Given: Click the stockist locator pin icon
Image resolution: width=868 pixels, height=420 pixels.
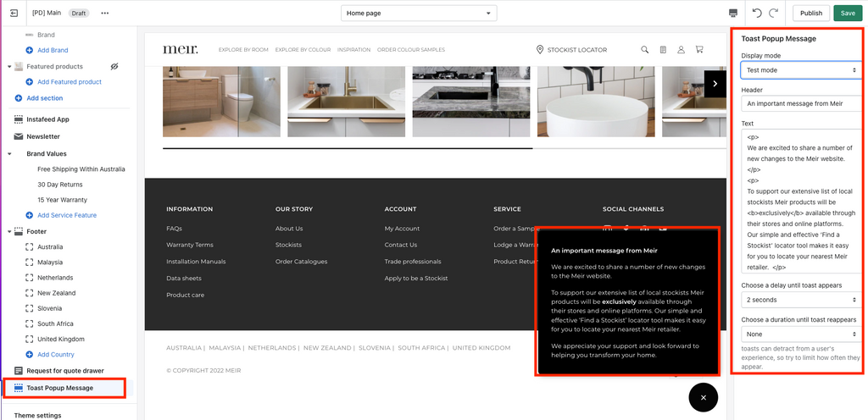Looking at the screenshot, I should 540,50.
